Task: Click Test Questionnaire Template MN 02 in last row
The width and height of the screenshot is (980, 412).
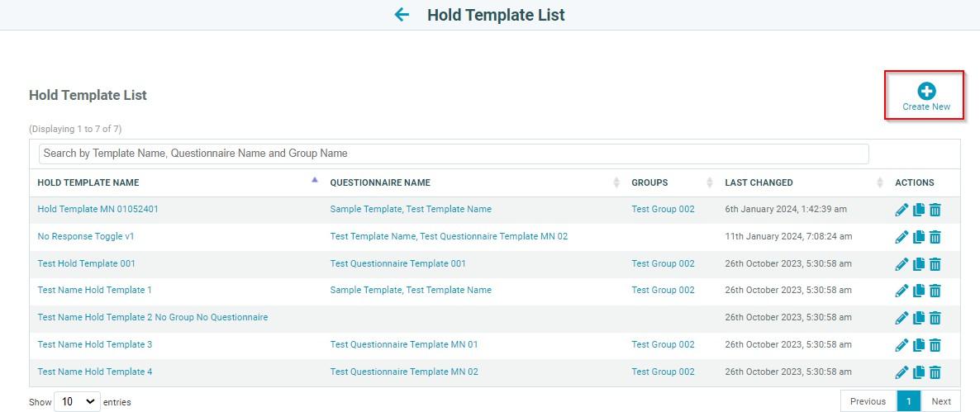Action: 404,372
